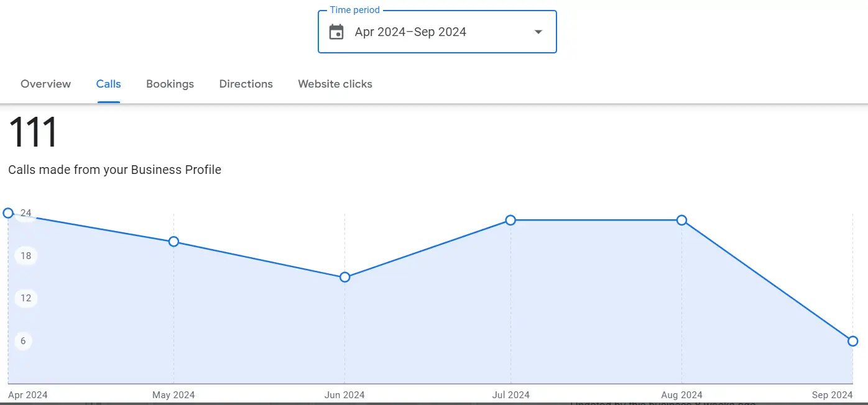This screenshot has width=868, height=405.
Task: Click 'Calls made from your Business Profile' text
Action: [x=114, y=170]
